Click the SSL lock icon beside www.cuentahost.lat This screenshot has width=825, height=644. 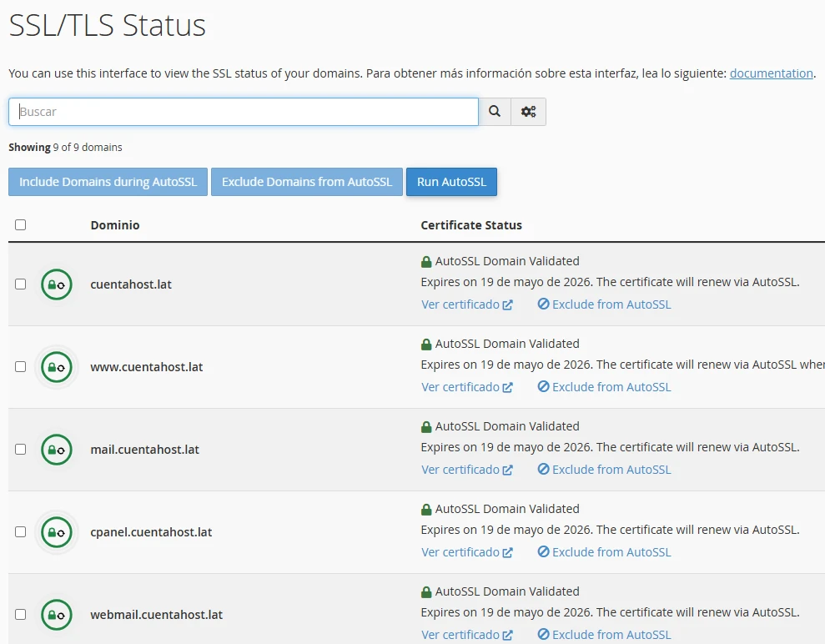(x=57, y=367)
